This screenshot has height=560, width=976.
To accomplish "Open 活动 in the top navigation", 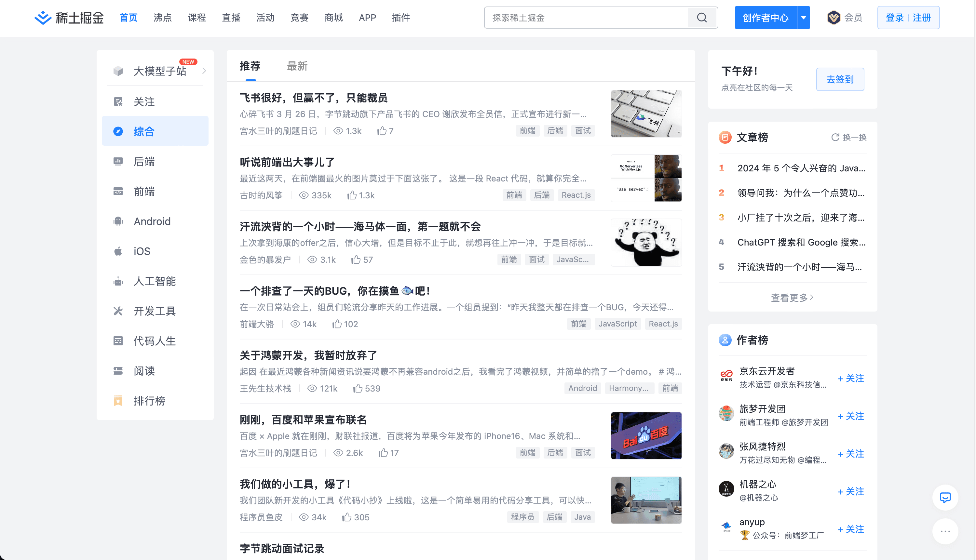I will pyautogui.click(x=265, y=18).
